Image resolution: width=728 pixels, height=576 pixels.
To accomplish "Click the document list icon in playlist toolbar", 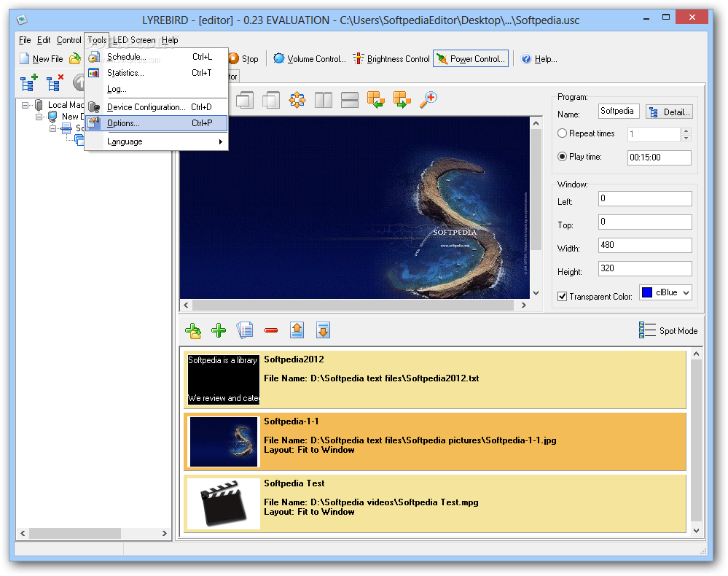I will tap(245, 331).
